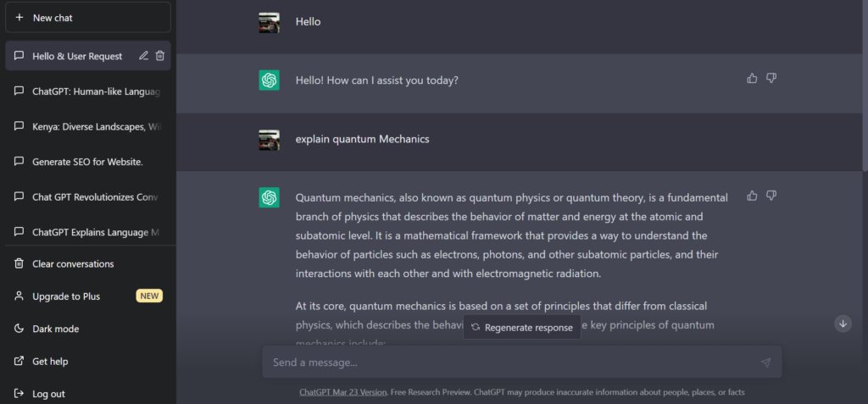Click Clear conversations
Image resolution: width=868 pixels, height=404 pixels.
tap(88, 264)
